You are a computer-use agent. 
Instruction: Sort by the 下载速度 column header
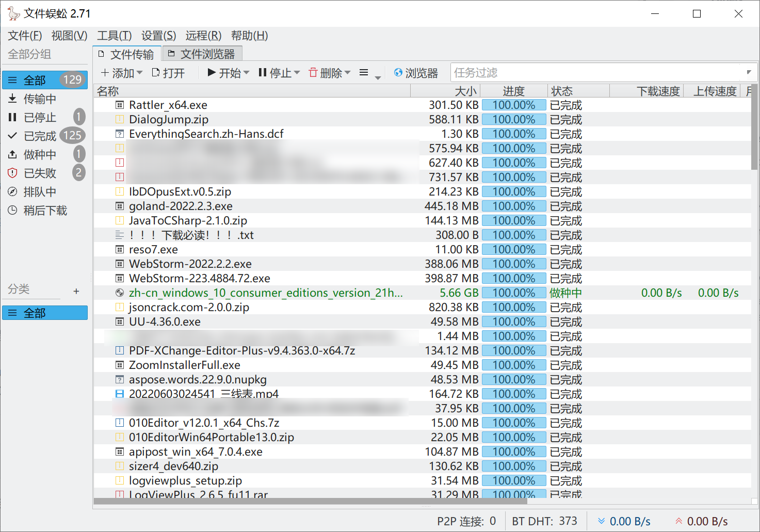tap(646, 91)
